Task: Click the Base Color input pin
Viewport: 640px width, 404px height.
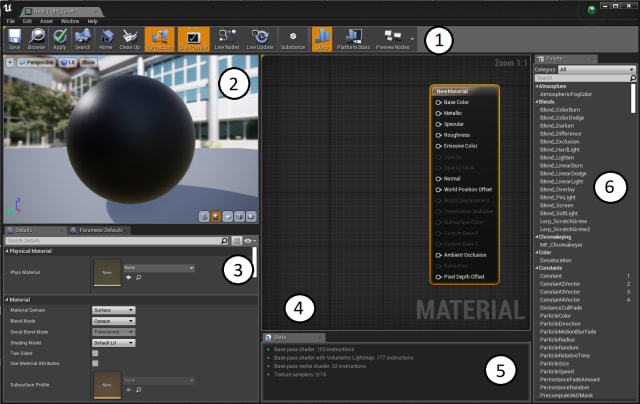Action: click(439, 102)
